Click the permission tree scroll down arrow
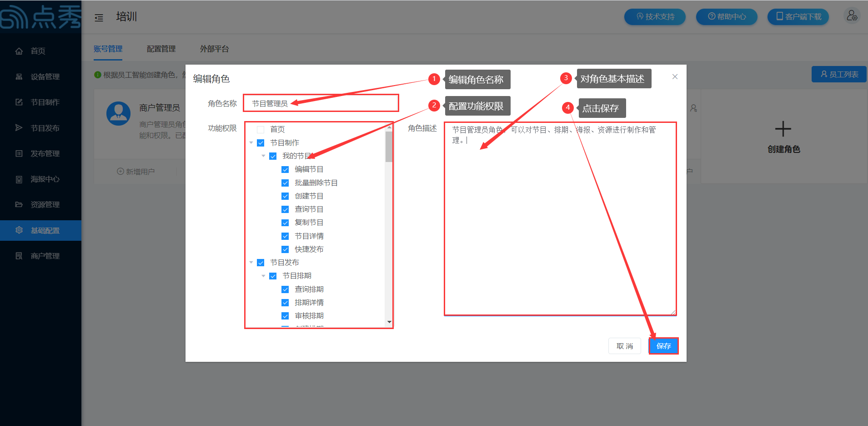This screenshot has width=868, height=426. [389, 322]
